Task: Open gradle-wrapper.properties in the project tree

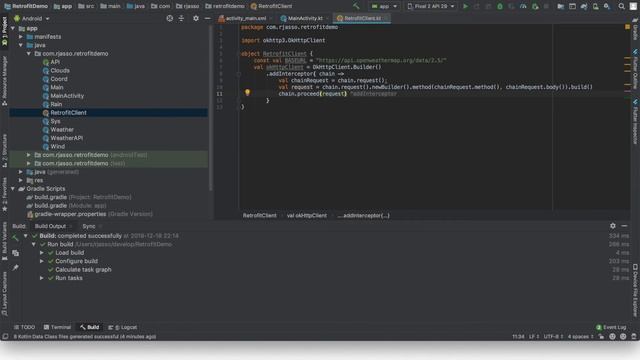Action: (x=70, y=214)
